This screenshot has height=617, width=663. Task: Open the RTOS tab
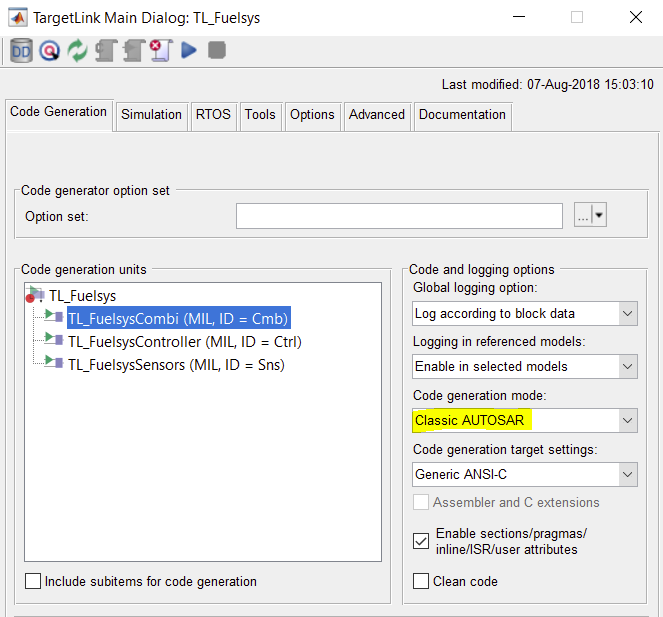tap(213, 115)
